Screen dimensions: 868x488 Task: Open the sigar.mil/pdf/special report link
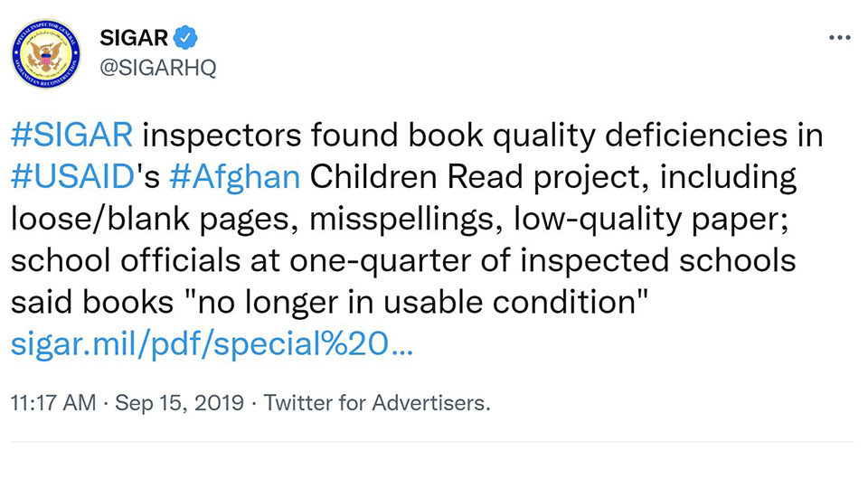pos(212,343)
